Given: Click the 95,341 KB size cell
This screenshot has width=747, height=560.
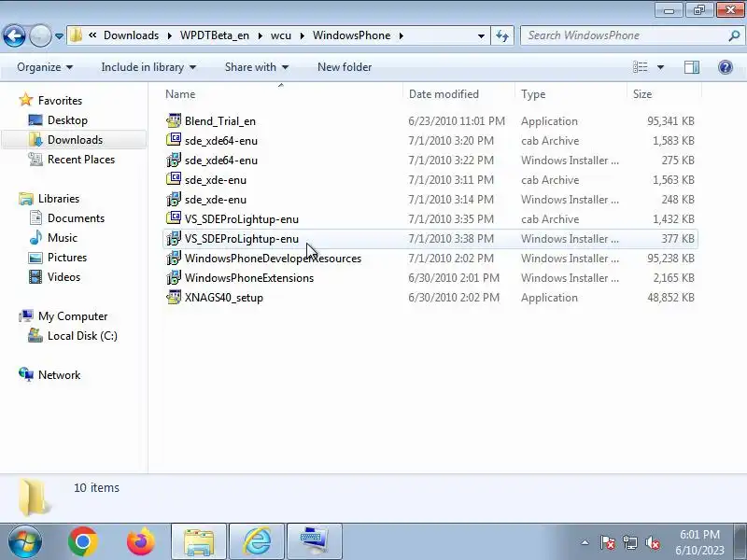Looking at the screenshot, I should tap(670, 121).
